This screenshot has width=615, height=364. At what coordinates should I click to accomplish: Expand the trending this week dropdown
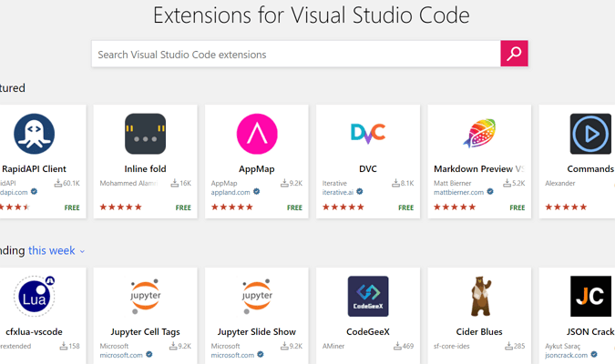pos(56,251)
